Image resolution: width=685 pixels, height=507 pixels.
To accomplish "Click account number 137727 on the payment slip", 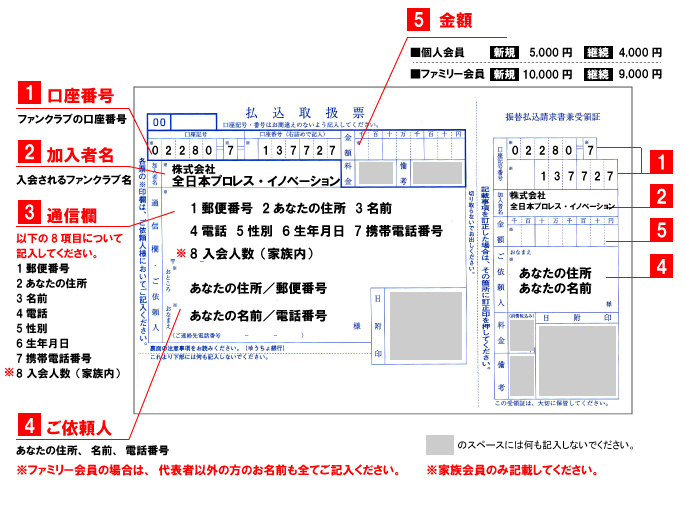I will pyautogui.click(x=299, y=151).
